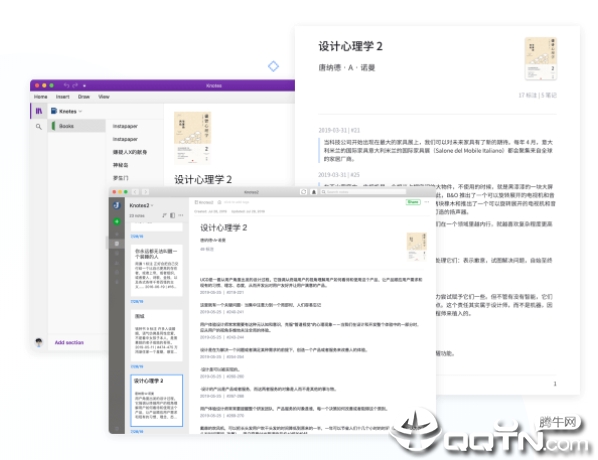Open the 围城 note card
The height and width of the screenshot is (460, 598).
point(157,336)
